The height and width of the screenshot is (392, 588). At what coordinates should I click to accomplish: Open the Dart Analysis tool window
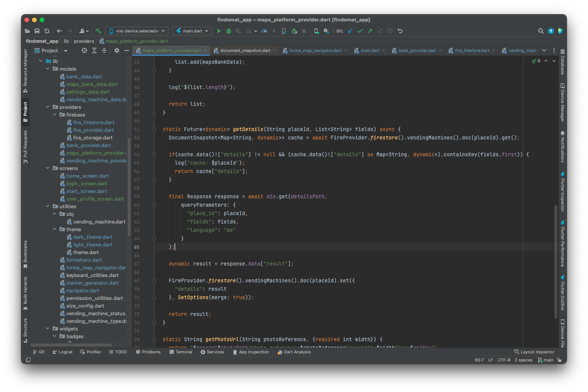pos(294,352)
